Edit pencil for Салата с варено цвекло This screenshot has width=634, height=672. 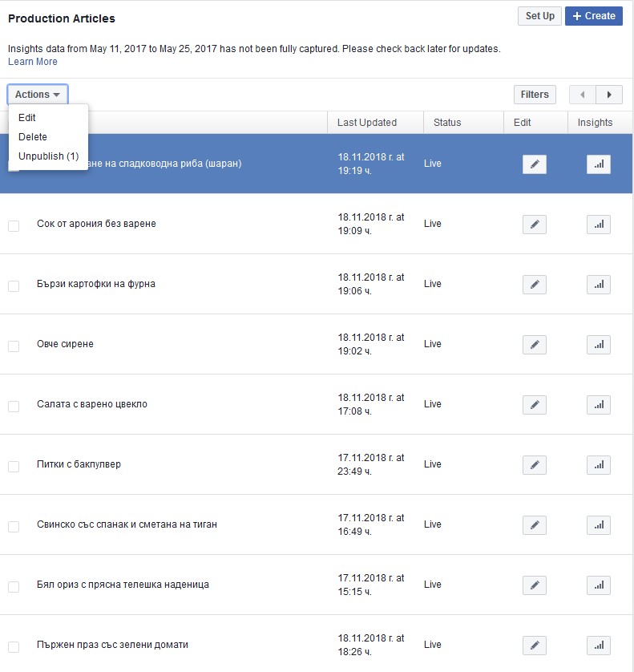534,405
